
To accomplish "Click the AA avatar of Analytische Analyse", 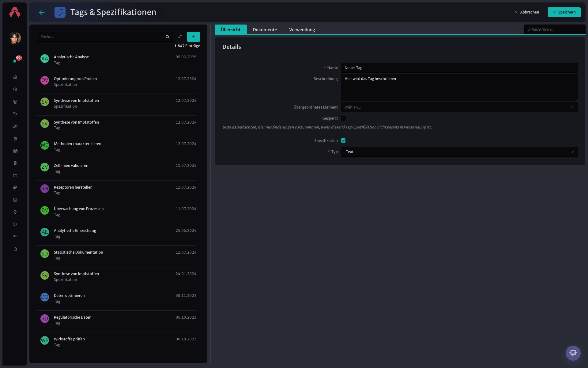I will [45, 59].
